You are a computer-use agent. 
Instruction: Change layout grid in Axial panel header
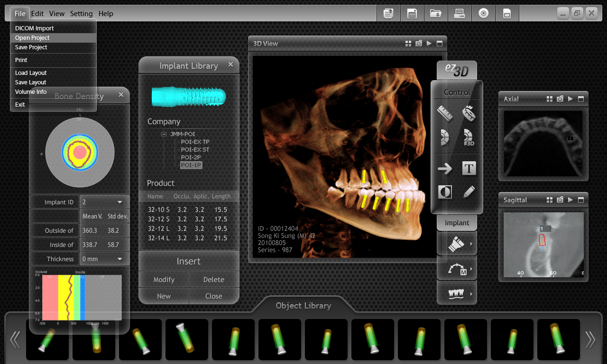[x=550, y=99]
